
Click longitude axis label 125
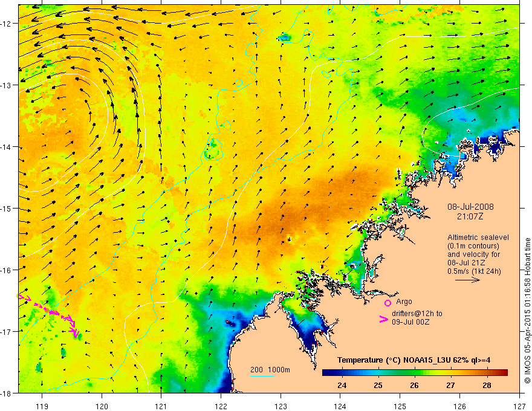coord(400,406)
